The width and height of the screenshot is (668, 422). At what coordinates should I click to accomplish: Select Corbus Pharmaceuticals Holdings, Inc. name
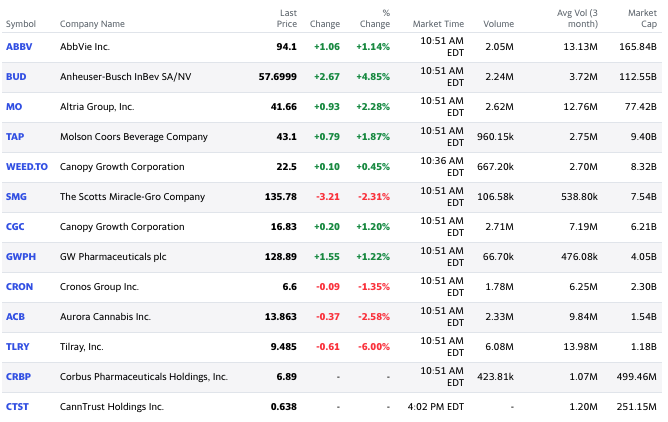[x=144, y=377]
